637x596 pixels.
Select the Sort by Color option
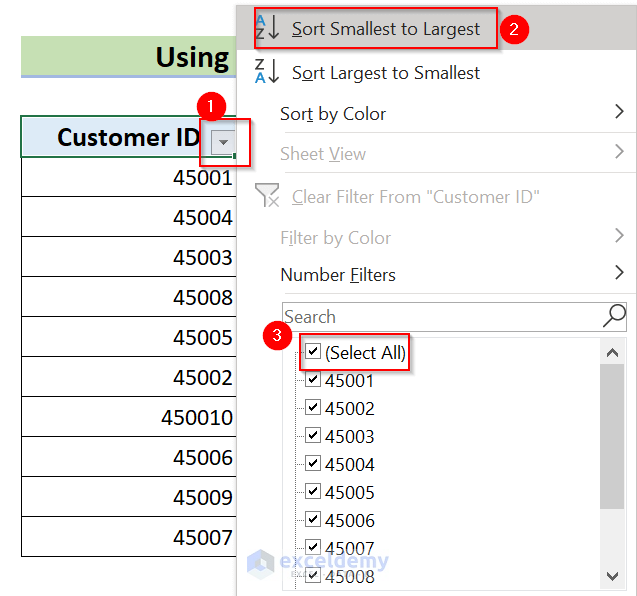pyautogui.click(x=333, y=114)
